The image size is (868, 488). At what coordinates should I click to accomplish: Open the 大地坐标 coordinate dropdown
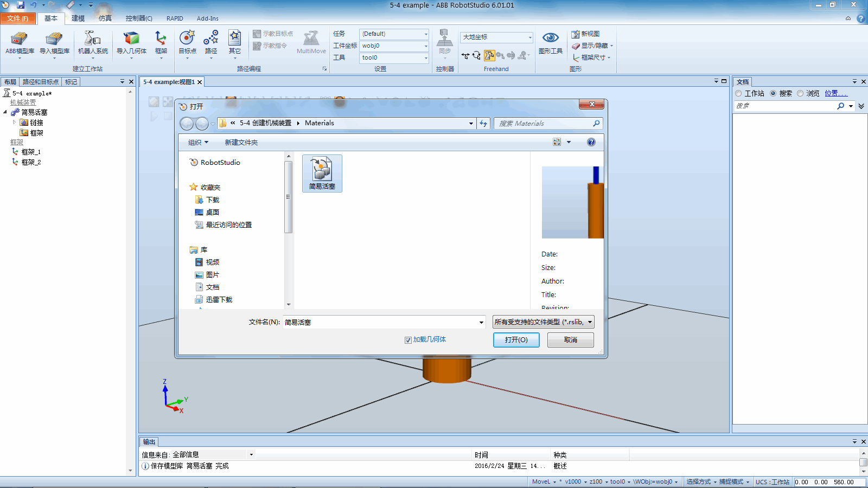pos(530,37)
